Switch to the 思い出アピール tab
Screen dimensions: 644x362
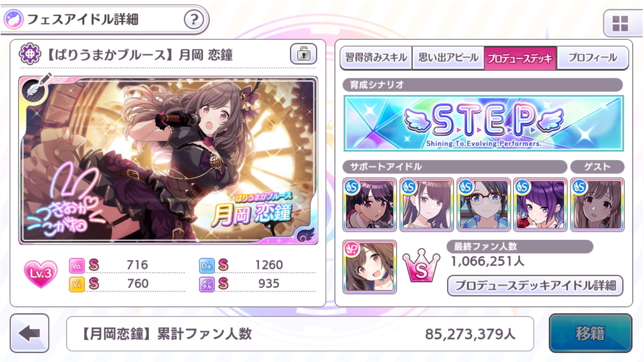tap(448, 58)
